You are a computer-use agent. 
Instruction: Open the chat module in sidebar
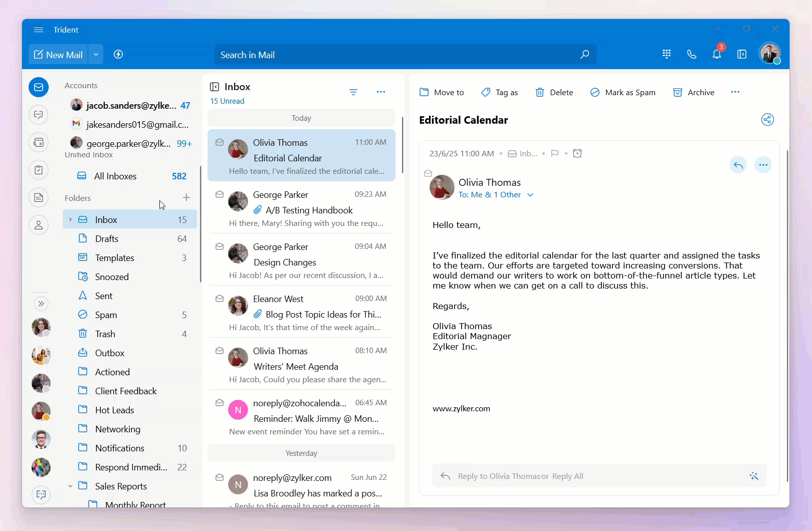point(39,115)
